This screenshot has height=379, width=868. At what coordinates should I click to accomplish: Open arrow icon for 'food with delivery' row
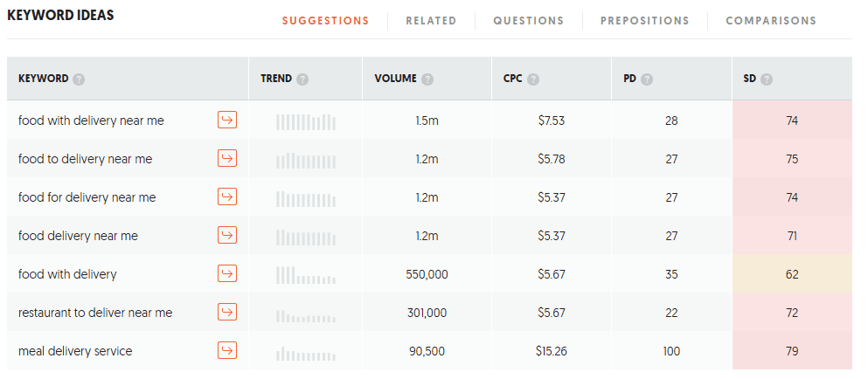(x=227, y=273)
